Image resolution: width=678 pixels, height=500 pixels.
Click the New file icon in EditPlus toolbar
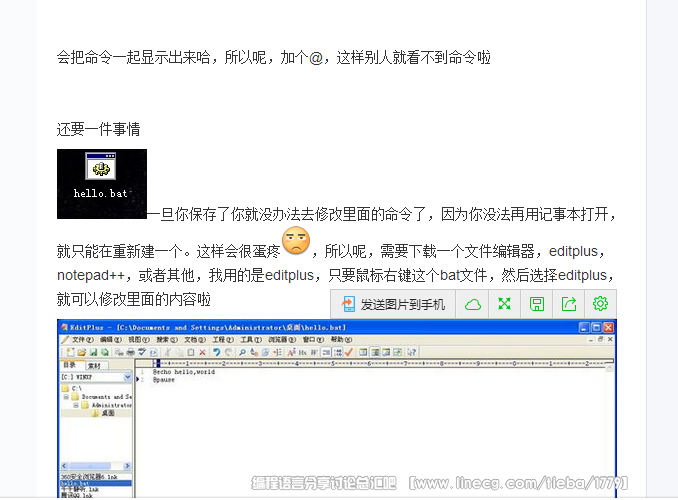coord(70,352)
